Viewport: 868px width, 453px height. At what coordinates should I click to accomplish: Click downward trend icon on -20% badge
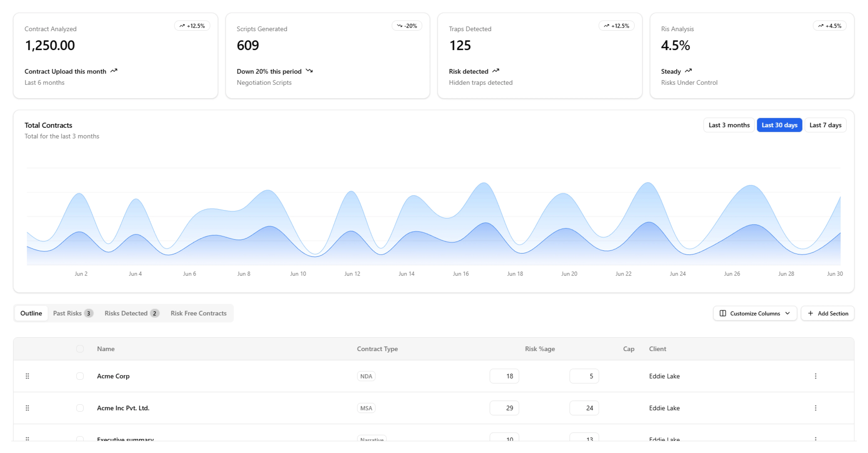(400, 26)
